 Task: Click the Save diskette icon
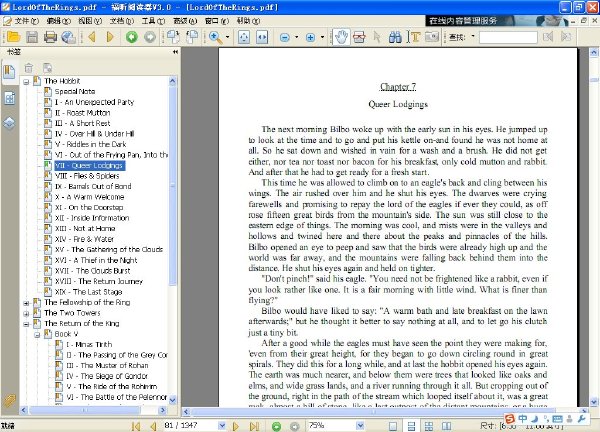click(32, 37)
